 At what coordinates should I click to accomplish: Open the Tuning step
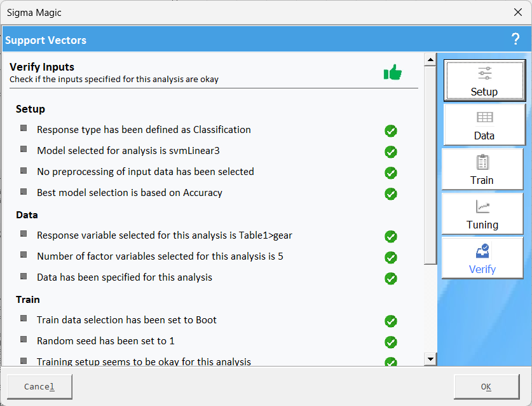482,214
